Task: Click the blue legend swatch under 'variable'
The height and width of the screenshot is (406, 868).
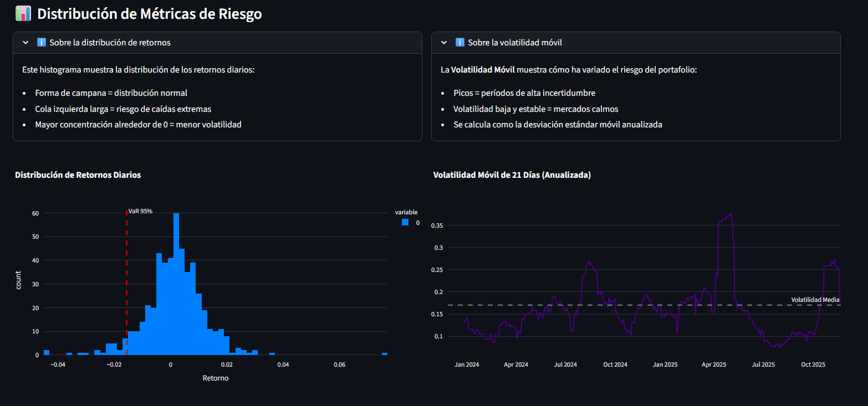Action: click(x=405, y=222)
